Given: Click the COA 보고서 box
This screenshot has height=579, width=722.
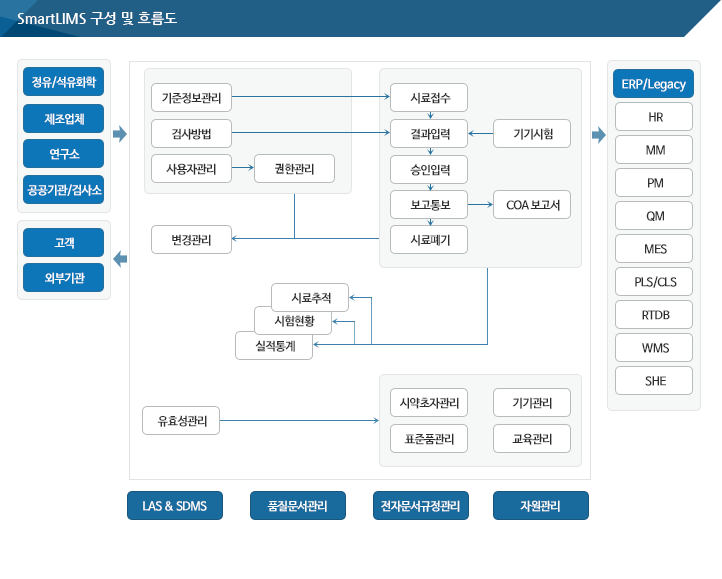Looking at the screenshot, I should coord(532,205).
